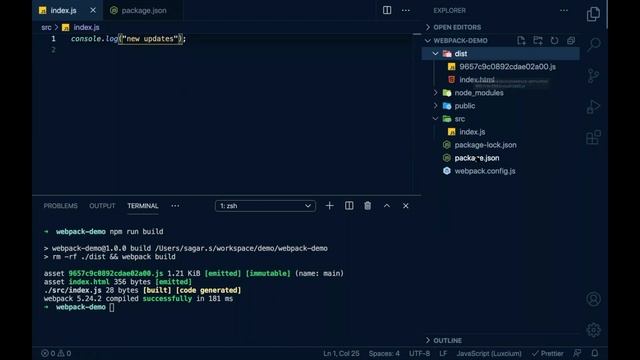Add a new terminal with plus icon

click(x=329, y=206)
